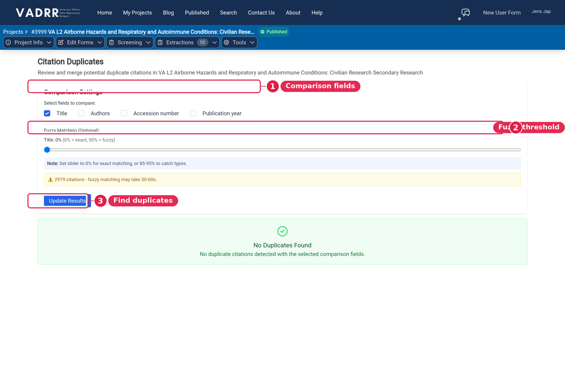Expand the Project Info dropdown arrow

[x=49, y=42]
